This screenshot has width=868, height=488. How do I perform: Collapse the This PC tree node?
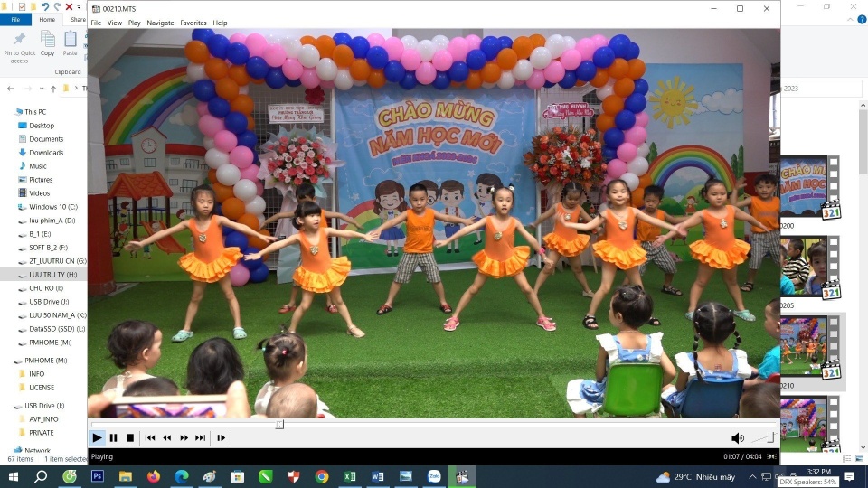9,112
